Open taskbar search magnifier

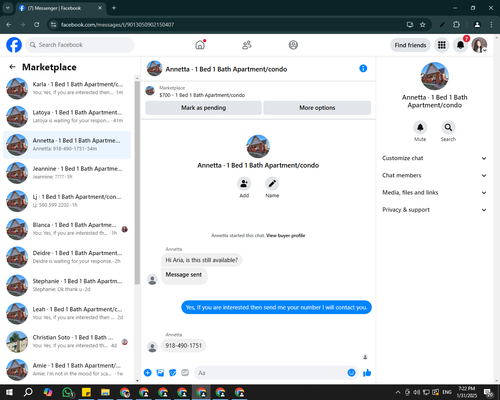pyautogui.click(x=29, y=392)
